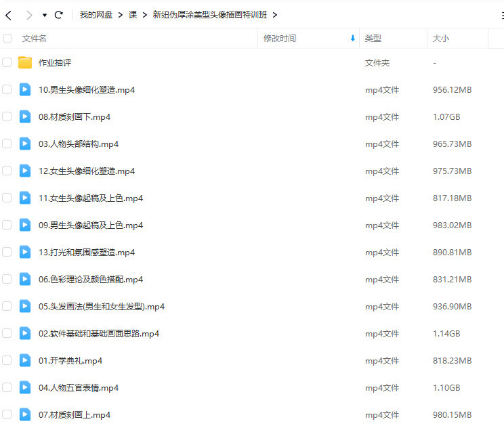Expand the breadcrumb chevron after 新纽伪厚涂美型头像插画特训班
The image size is (504, 432).
275,15
